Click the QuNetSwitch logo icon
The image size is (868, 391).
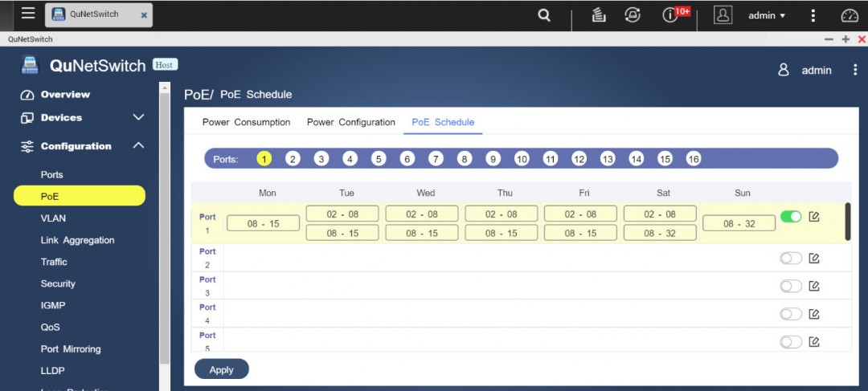click(30, 65)
